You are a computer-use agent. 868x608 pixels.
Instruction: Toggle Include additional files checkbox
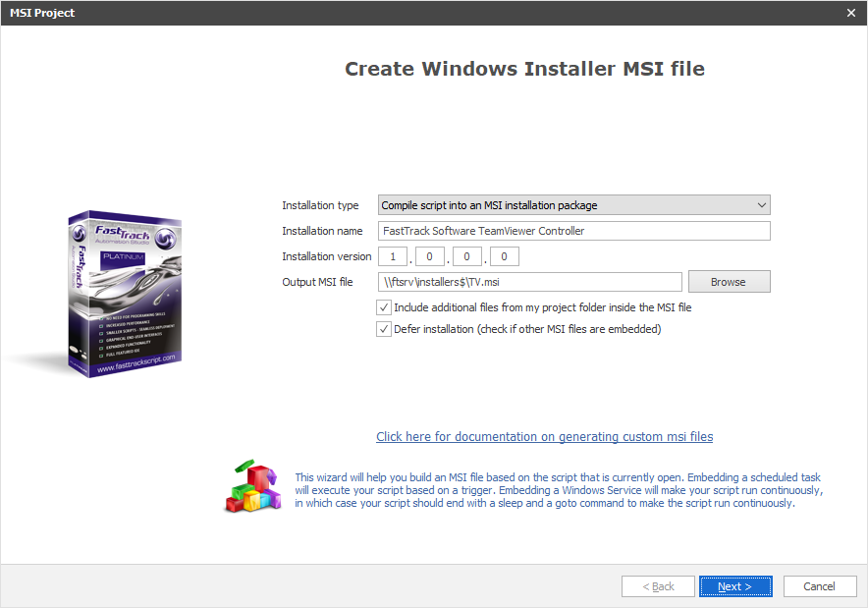pos(384,307)
